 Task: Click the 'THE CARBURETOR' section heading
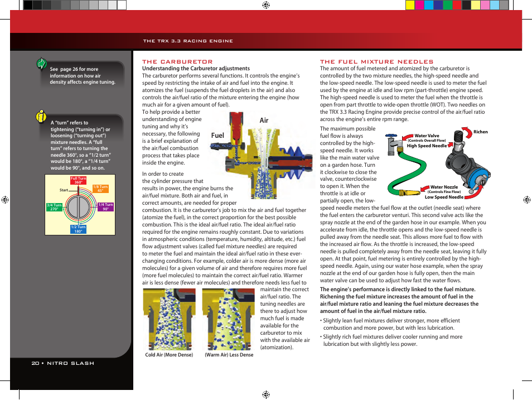(x=177, y=61)
